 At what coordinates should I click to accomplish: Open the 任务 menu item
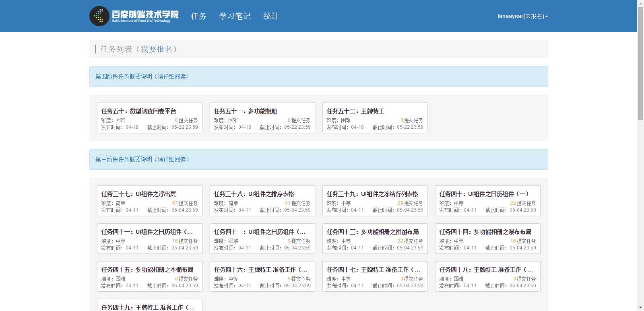point(198,16)
